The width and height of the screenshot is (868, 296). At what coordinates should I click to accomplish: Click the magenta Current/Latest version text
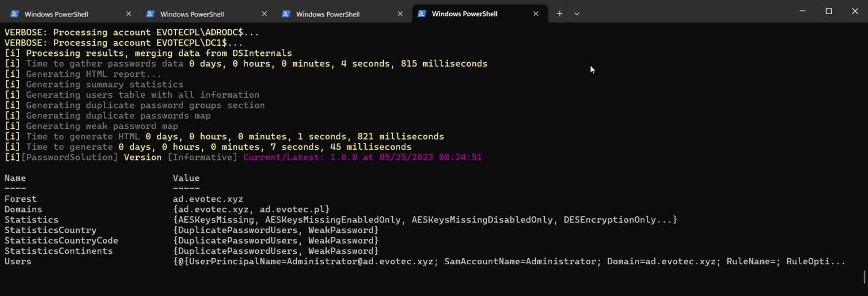click(x=362, y=157)
